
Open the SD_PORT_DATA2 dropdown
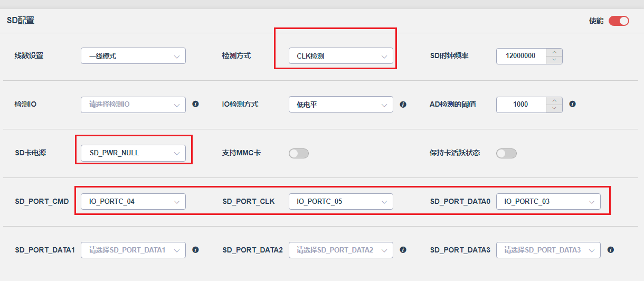pos(341,250)
